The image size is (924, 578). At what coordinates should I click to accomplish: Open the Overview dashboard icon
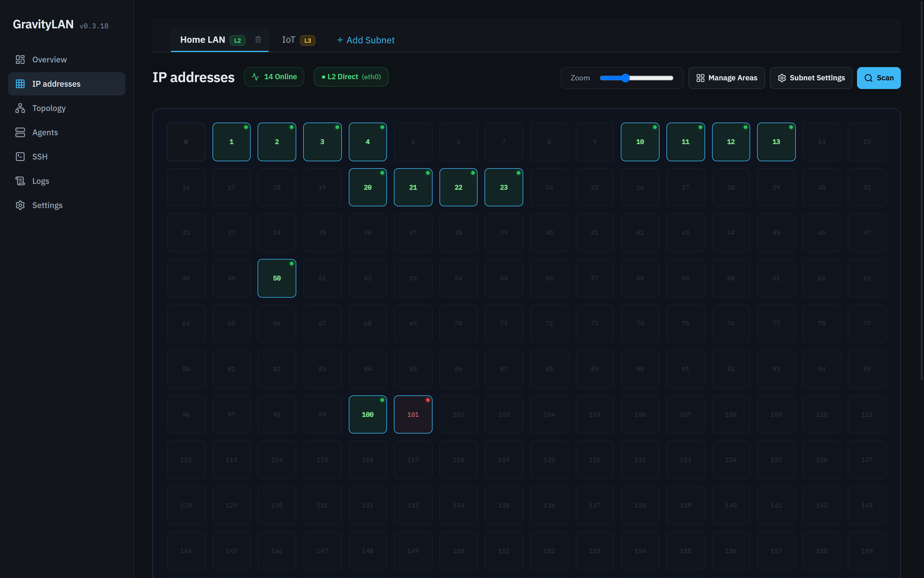point(20,60)
